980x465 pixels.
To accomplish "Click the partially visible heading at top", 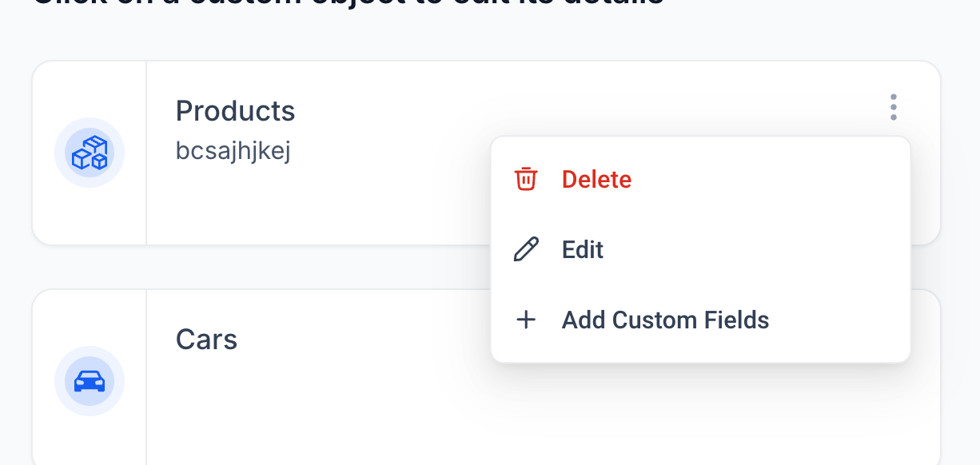I will [349, 3].
